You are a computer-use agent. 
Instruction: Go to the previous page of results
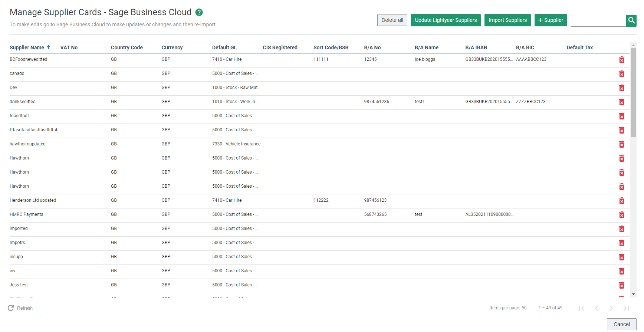tap(597, 308)
